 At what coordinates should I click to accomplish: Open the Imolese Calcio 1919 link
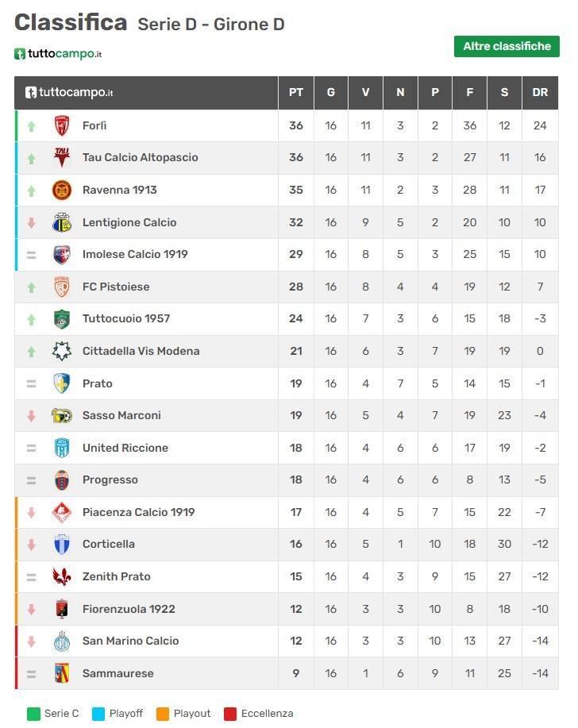coord(135,254)
